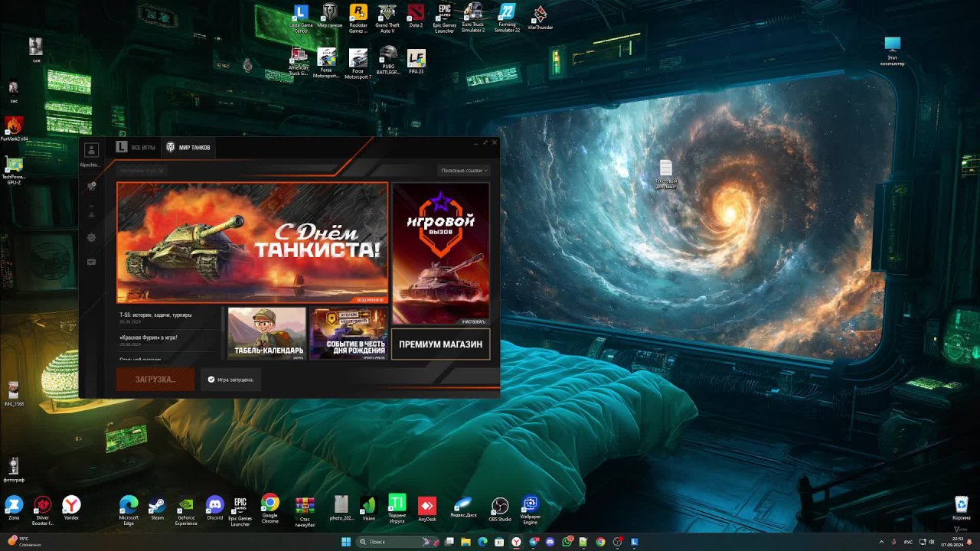980x551 pixels.
Task: Open Мир танков desktop shortcut
Action: [330, 17]
